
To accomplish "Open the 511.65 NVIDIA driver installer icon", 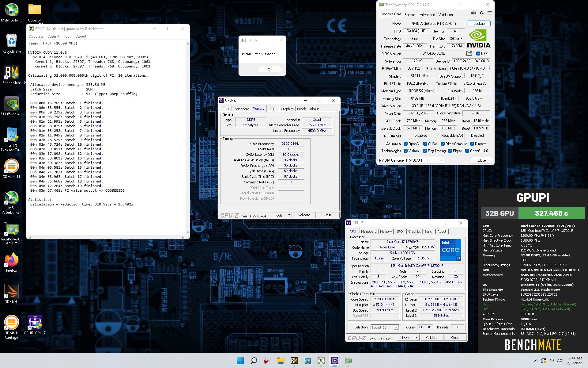I will click(x=12, y=106).
